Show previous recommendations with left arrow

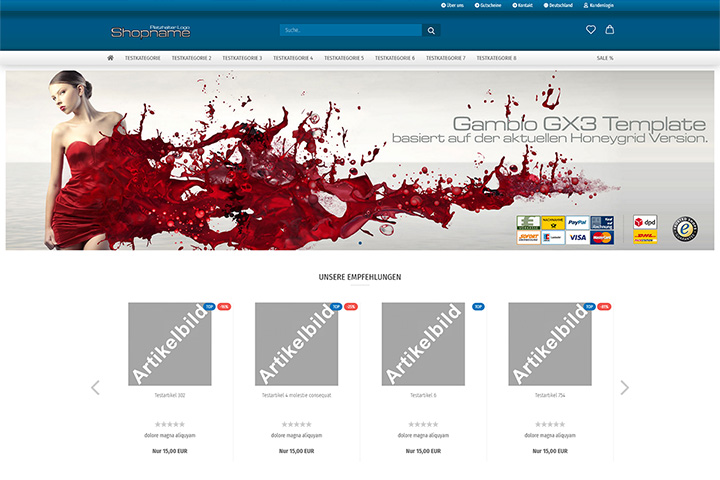click(x=96, y=388)
